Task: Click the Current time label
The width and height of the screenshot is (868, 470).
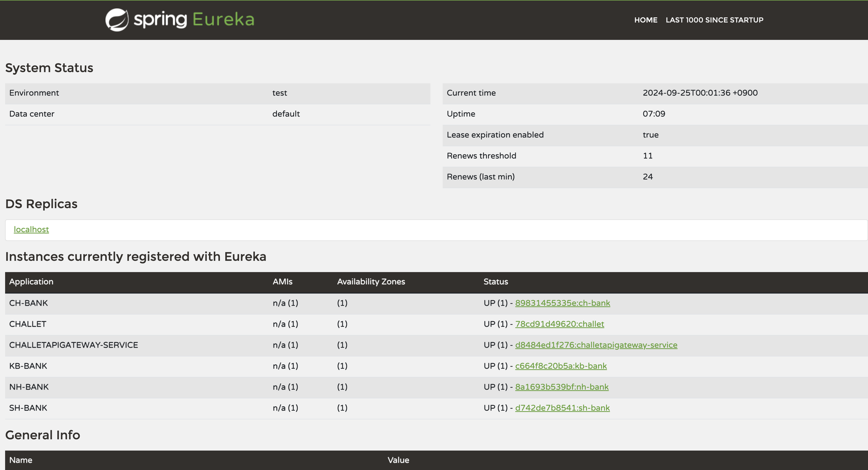Action: pos(471,93)
